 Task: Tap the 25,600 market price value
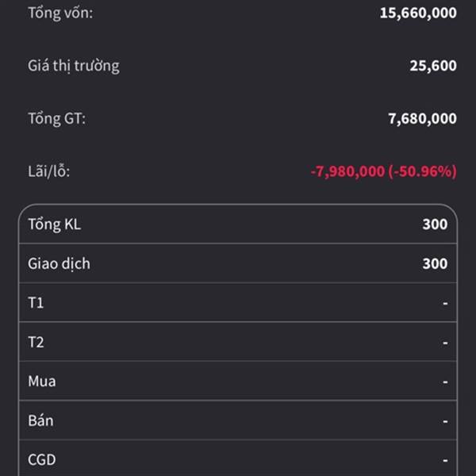pos(433,66)
